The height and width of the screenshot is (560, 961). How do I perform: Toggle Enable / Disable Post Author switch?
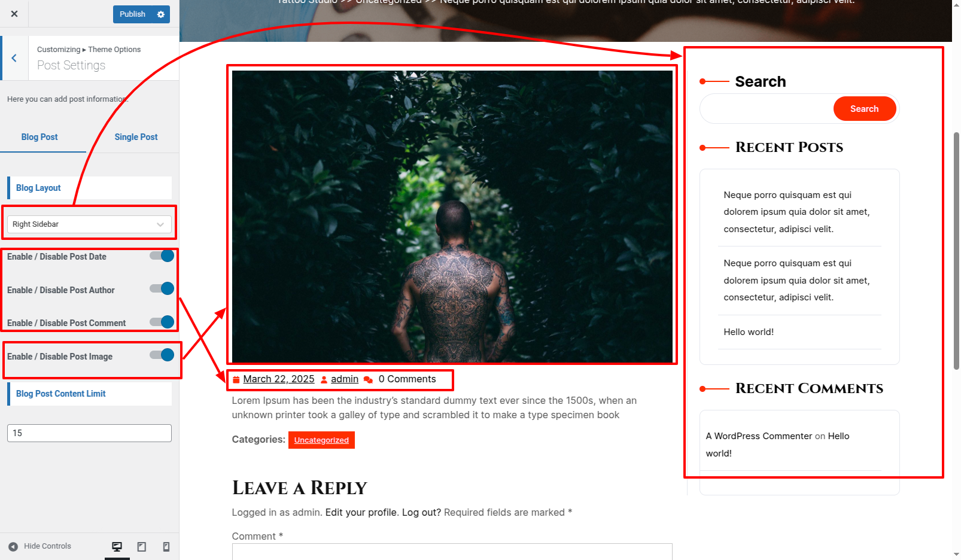pyautogui.click(x=162, y=289)
